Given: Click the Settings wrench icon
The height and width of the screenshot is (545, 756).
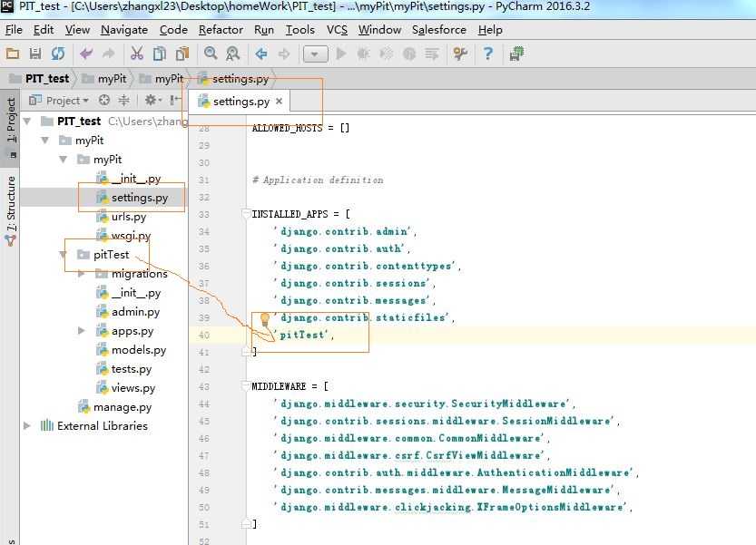Looking at the screenshot, I should pyautogui.click(x=460, y=54).
